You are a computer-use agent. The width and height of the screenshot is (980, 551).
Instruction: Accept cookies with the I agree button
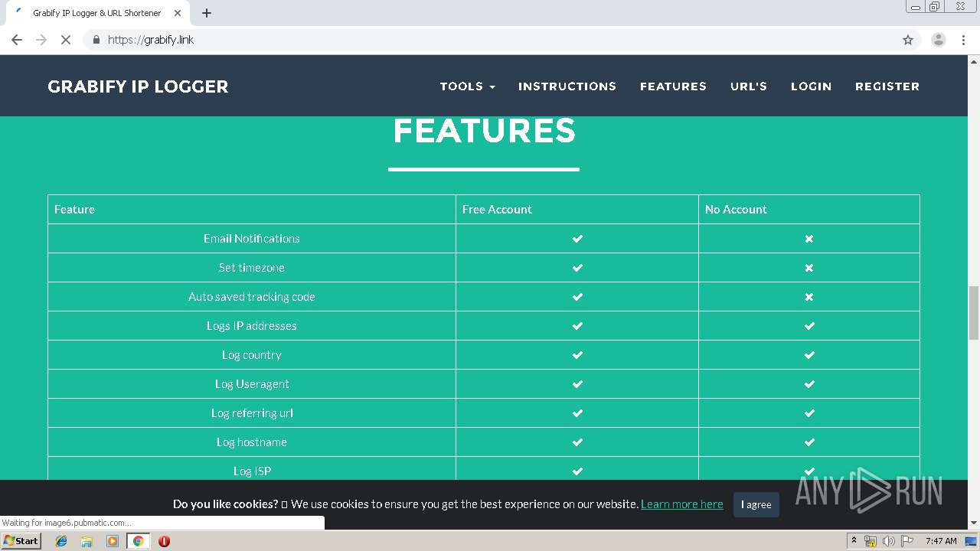756,504
